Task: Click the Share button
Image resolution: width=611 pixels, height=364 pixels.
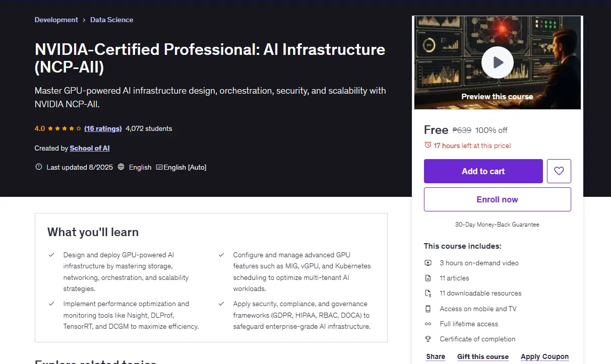Action: (x=436, y=356)
